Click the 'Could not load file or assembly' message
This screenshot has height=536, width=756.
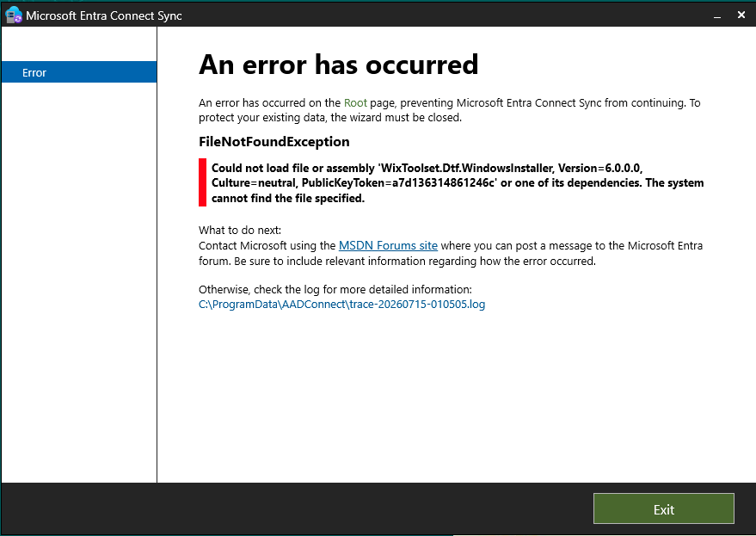point(458,183)
